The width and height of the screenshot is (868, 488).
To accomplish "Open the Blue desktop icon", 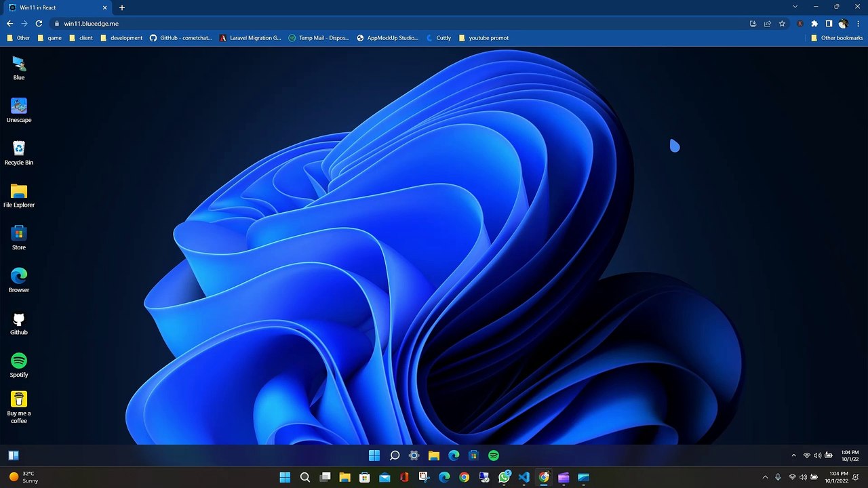I will 19,68.
